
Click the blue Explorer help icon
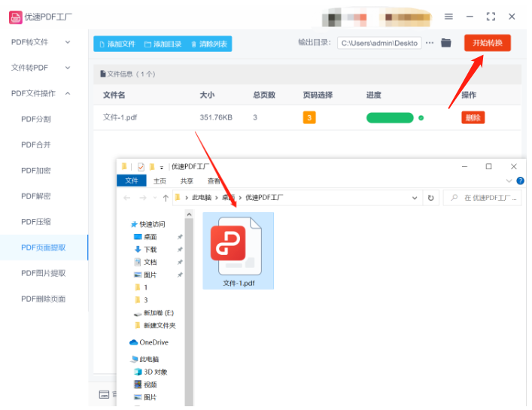point(520,181)
